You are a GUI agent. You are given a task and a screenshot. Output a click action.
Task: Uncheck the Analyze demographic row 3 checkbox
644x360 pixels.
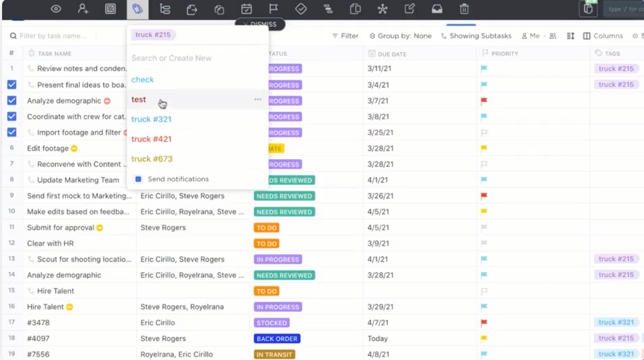pos(12,101)
